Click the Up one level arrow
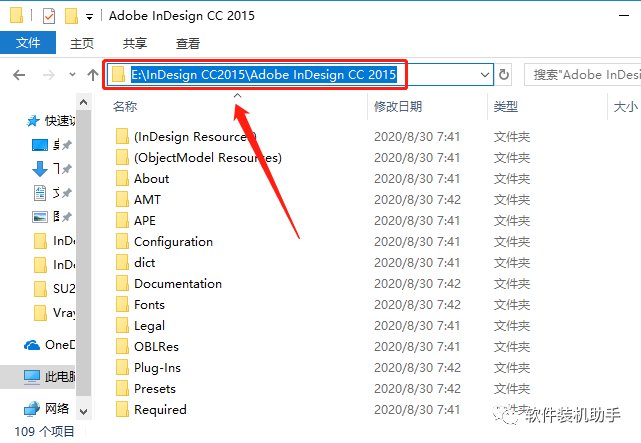This screenshot has width=641, height=443. 93,75
